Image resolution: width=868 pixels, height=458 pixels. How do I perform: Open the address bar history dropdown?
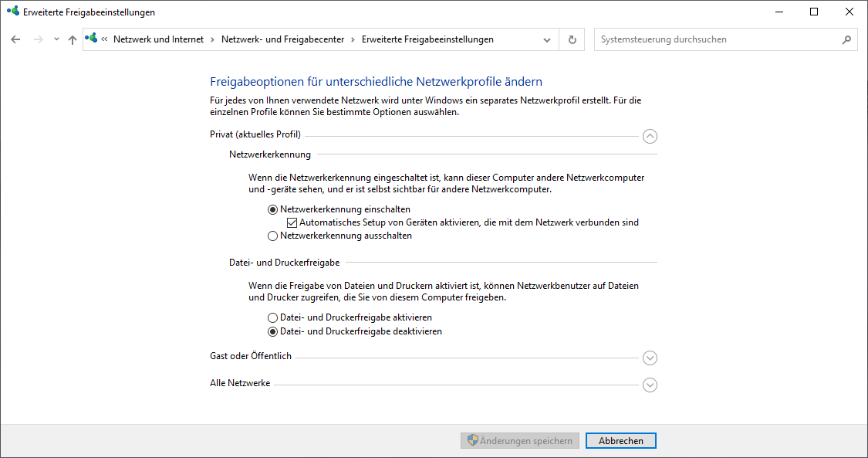click(x=547, y=40)
